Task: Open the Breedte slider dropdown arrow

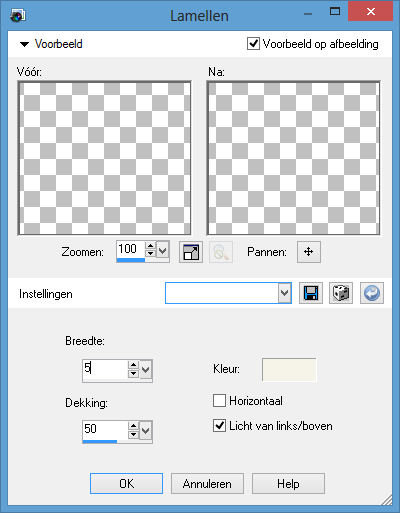Action: click(x=146, y=370)
